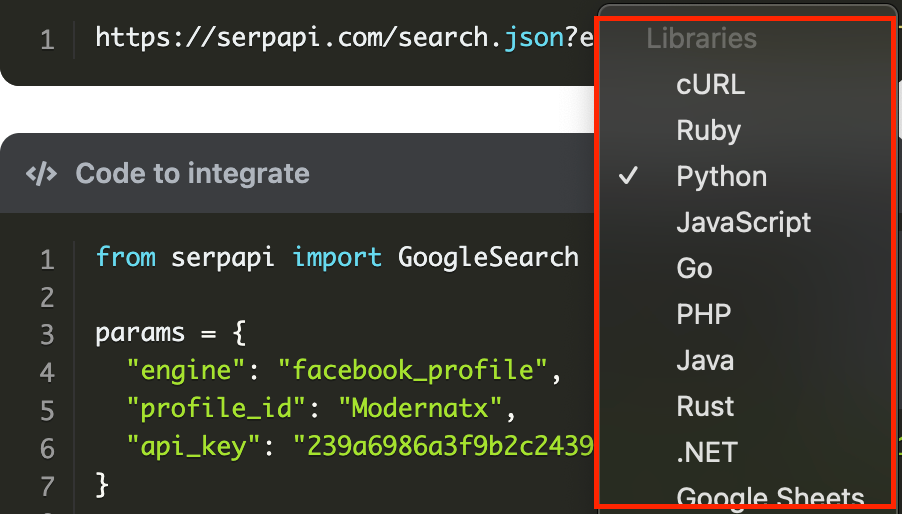Pick JavaScript from the library dropdown
Image resolution: width=902 pixels, height=514 pixels.
tap(744, 223)
